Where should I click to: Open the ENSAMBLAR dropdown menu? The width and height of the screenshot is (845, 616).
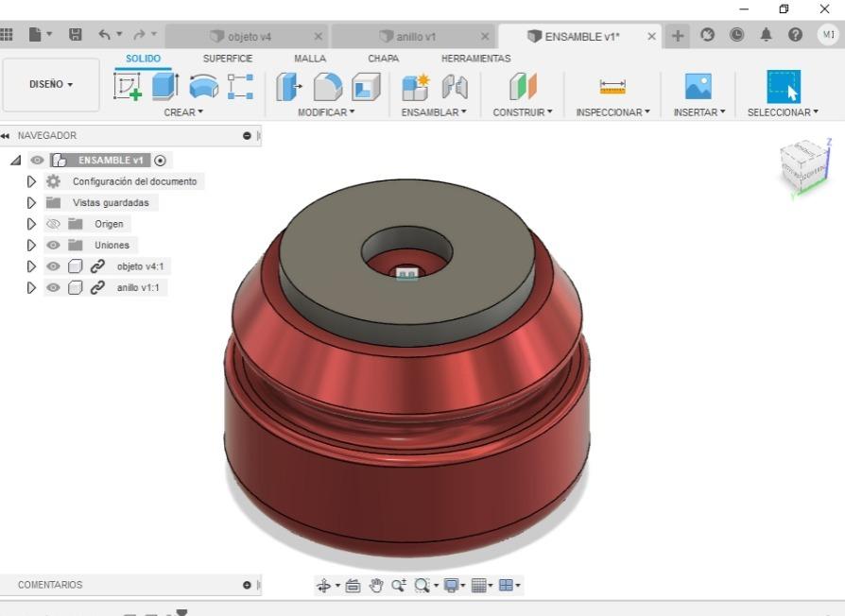pyautogui.click(x=434, y=112)
